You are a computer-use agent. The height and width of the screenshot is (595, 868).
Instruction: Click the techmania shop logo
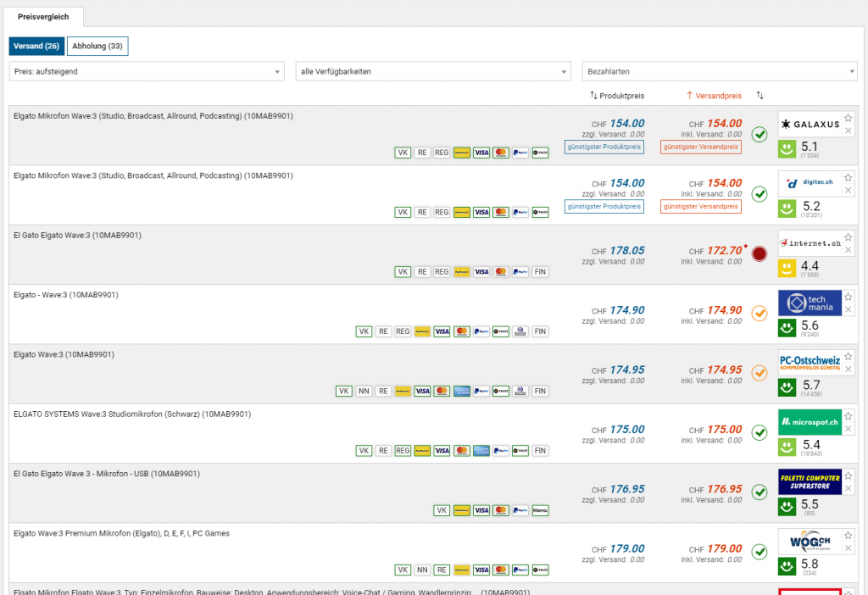point(810,303)
